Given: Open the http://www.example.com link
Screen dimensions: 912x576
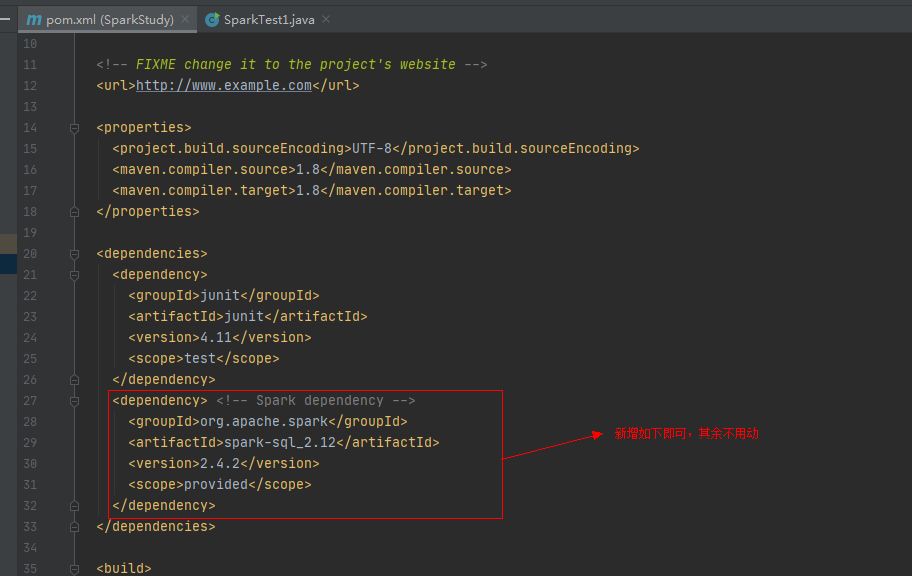Looking at the screenshot, I should point(224,86).
